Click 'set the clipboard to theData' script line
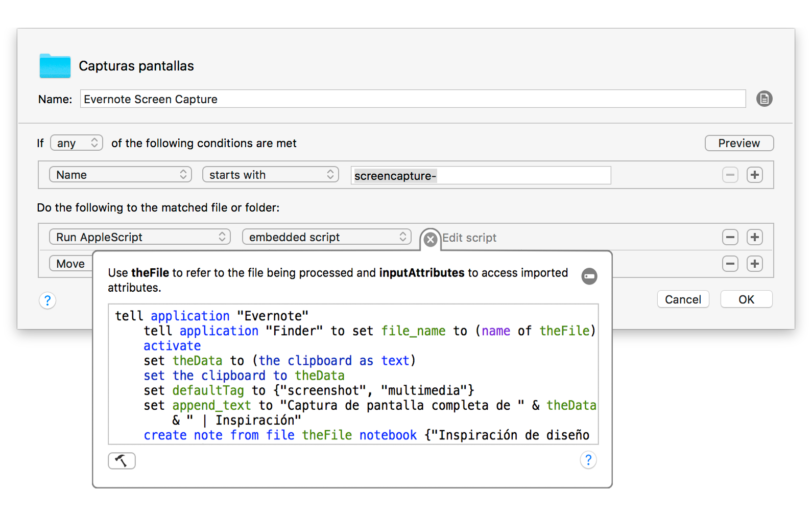The height and width of the screenshot is (513, 812). 244,376
